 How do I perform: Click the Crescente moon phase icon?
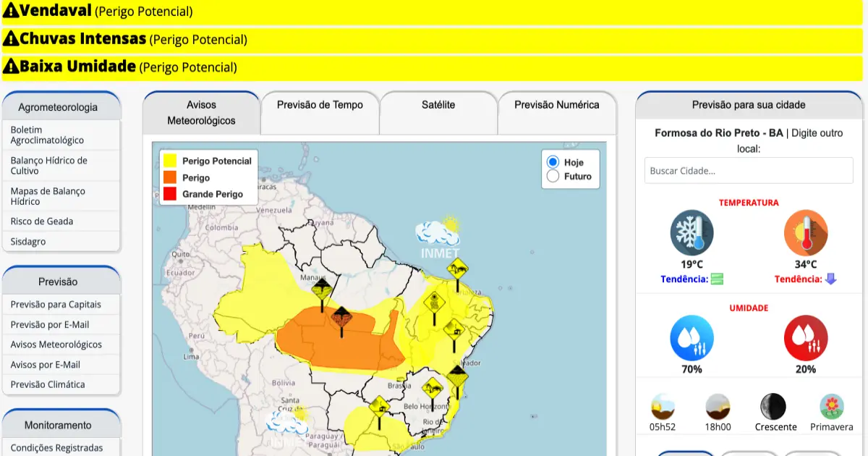point(773,406)
